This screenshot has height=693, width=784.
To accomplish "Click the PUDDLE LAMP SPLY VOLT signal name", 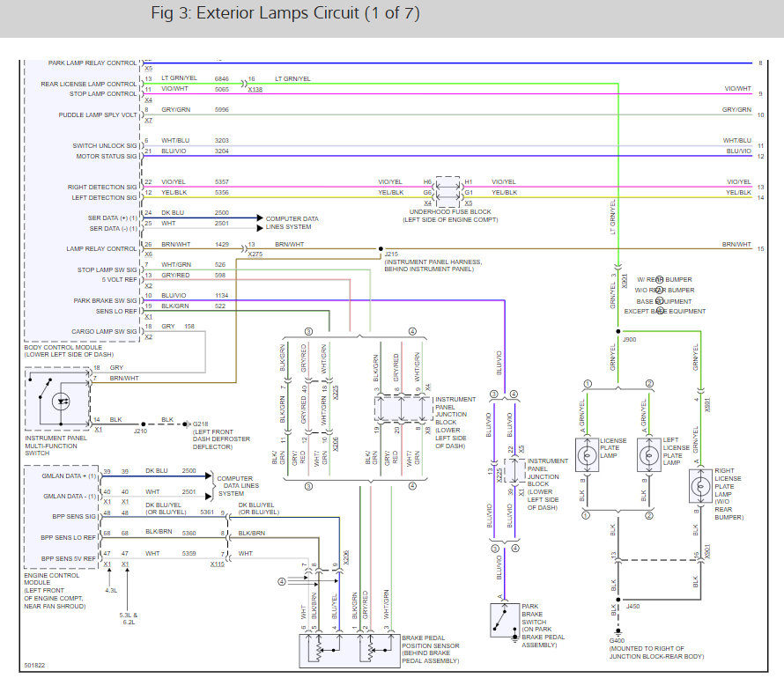I will click(x=98, y=115).
